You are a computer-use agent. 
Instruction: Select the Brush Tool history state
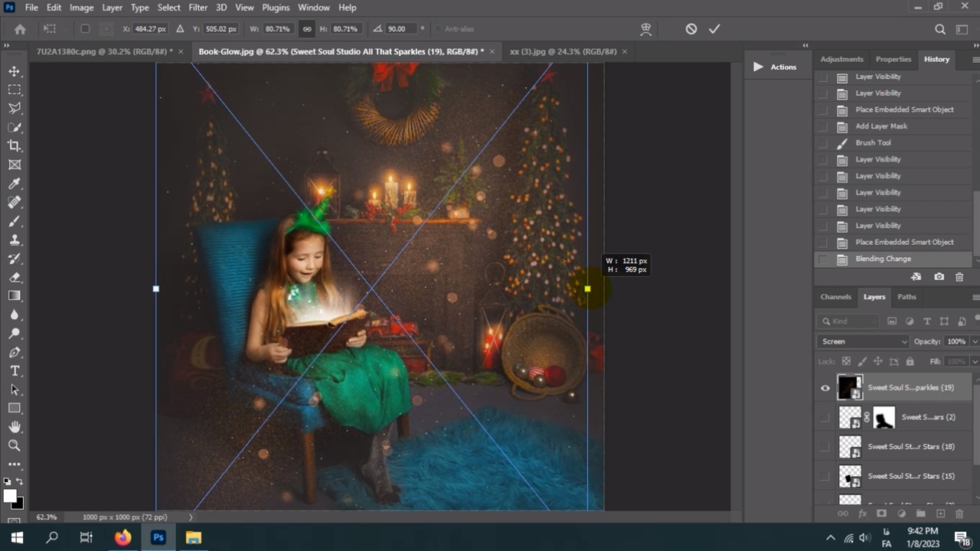[873, 143]
